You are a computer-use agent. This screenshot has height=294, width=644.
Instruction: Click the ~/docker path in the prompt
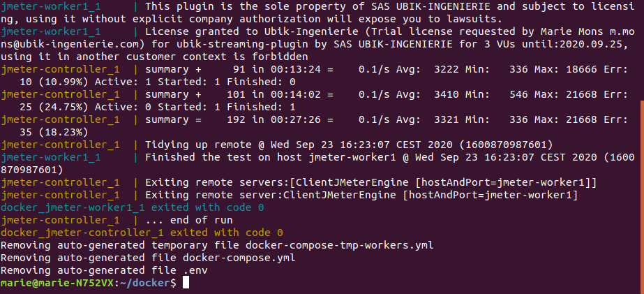145,283
